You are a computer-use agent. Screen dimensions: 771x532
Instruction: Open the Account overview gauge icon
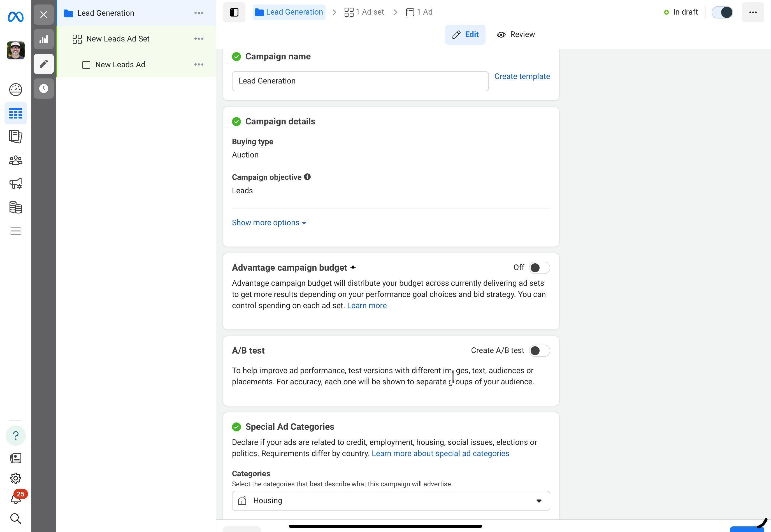pos(15,89)
